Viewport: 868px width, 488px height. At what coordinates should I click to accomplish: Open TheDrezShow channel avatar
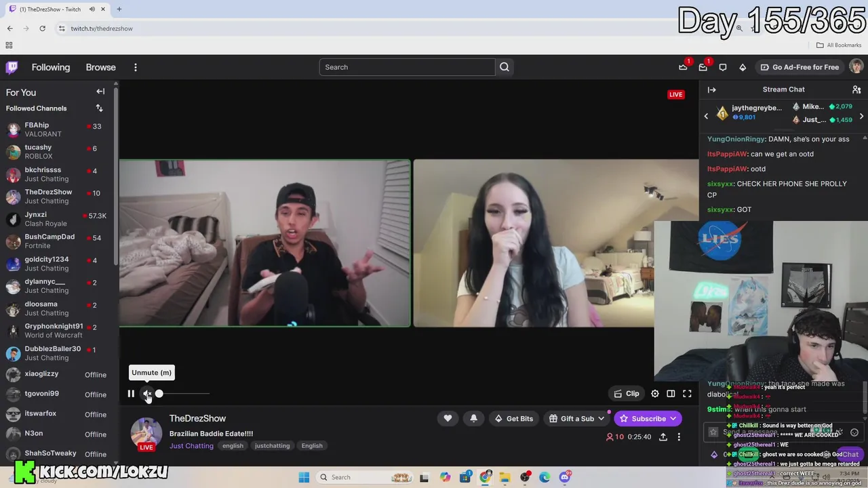coord(146,434)
